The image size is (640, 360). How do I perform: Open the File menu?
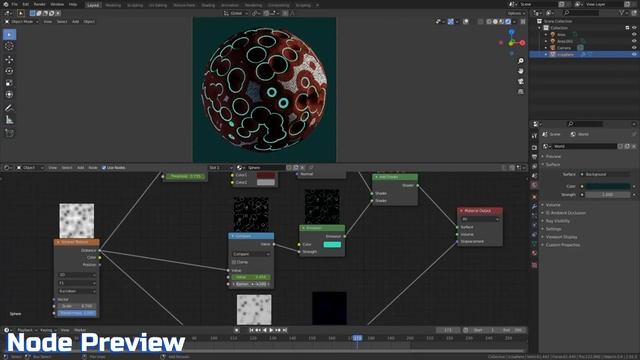(x=15, y=4)
